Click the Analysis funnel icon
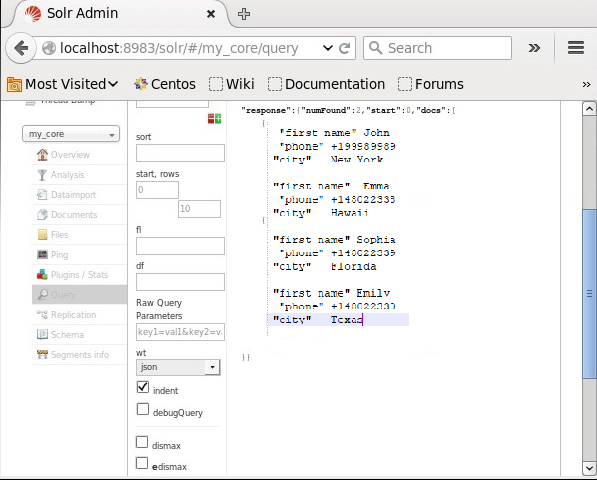Screen dimensions: 597x480 [x=42, y=175]
